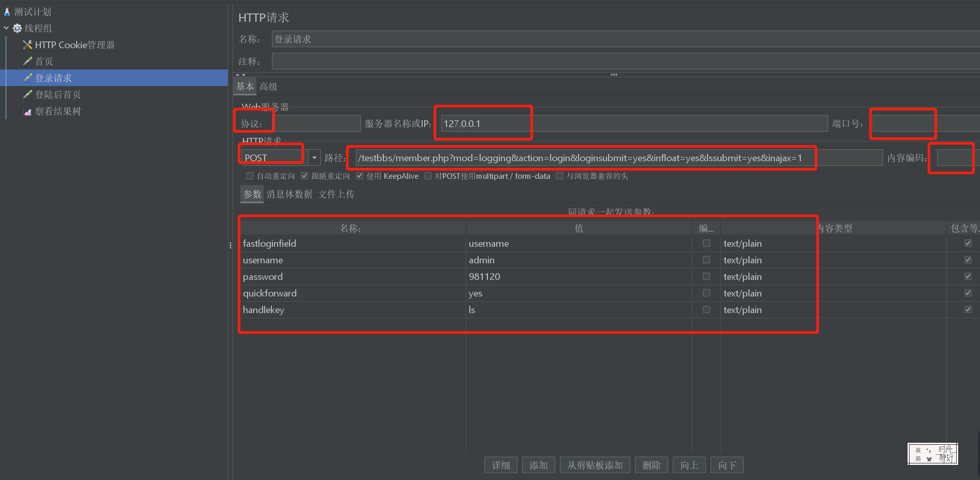The height and width of the screenshot is (480, 980).
Task: Select 测试计划 in the tree
Action: click(x=33, y=11)
